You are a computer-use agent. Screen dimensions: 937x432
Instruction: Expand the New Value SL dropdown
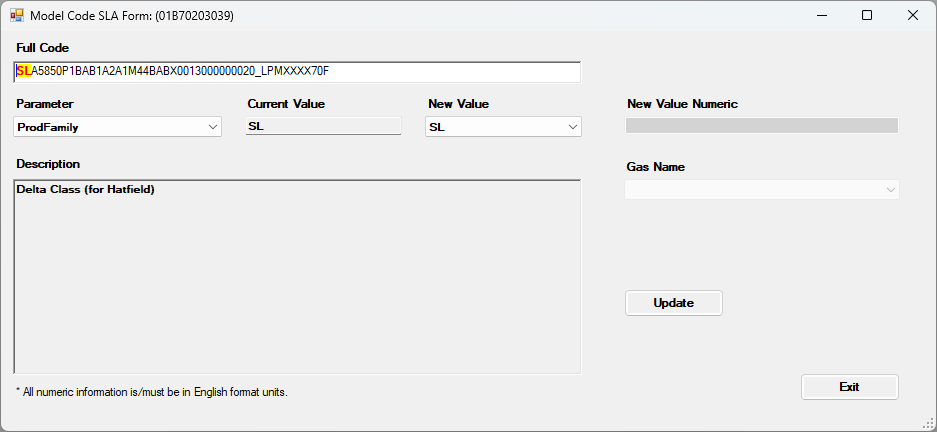pyautogui.click(x=503, y=127)
